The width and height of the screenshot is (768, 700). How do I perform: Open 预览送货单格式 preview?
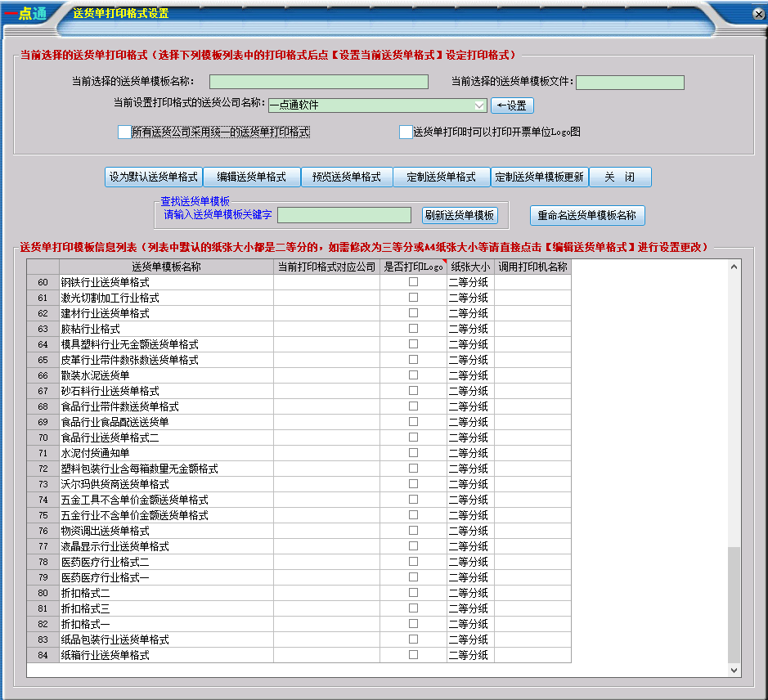point(347,177)
